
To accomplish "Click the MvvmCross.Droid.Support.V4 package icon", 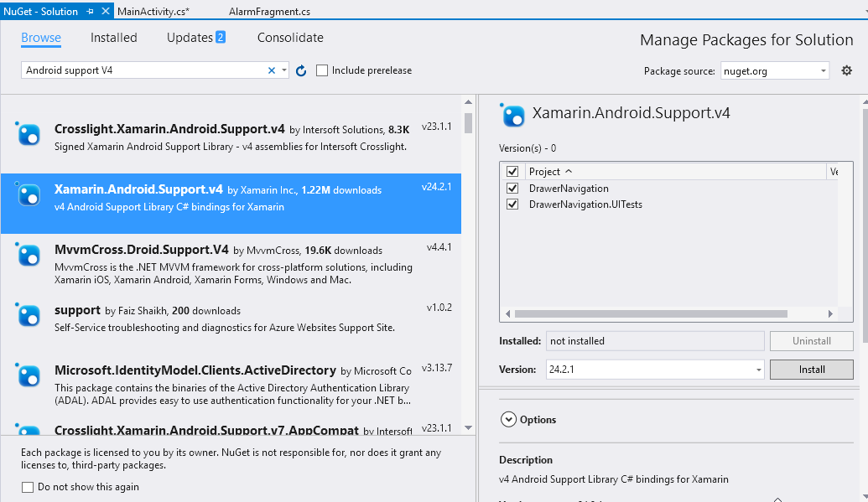I will (28, 254).
